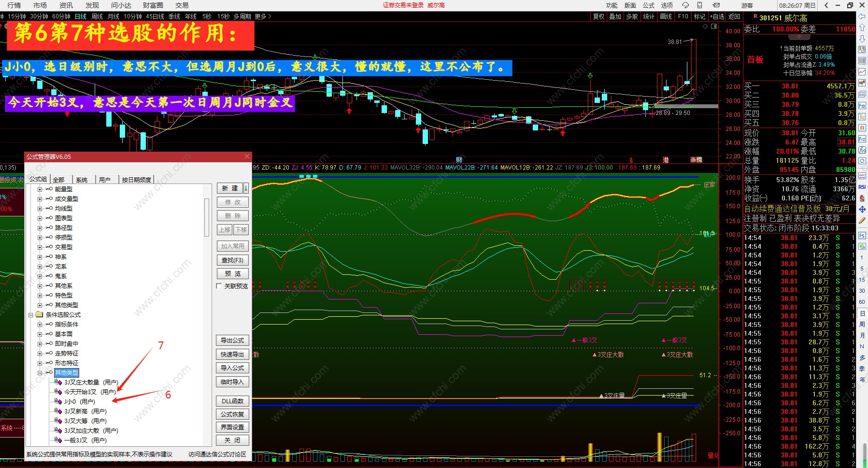Viewport: 868px width, 468px height.
Task: Click the 导出公式 button
Action: [232, 340]
